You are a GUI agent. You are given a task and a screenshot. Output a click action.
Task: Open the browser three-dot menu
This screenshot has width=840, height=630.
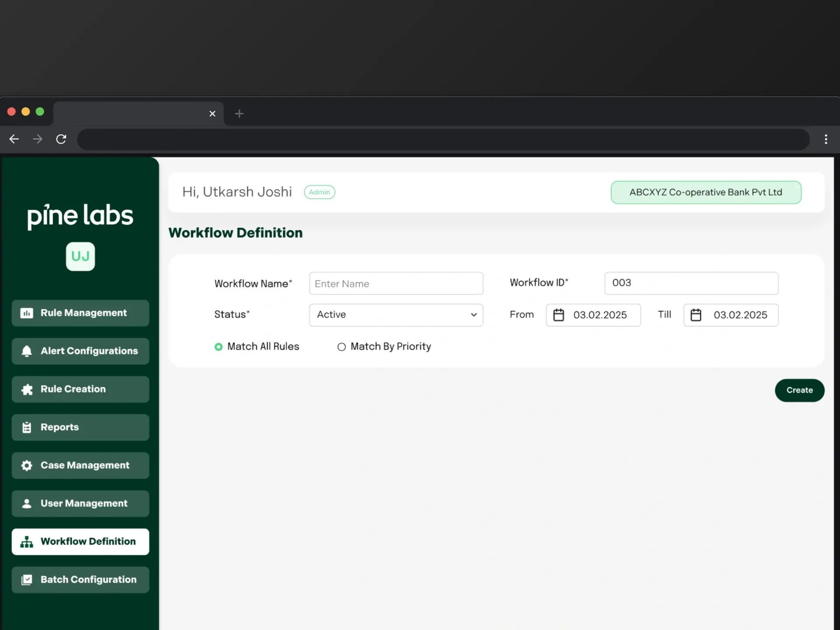(826, 139)
